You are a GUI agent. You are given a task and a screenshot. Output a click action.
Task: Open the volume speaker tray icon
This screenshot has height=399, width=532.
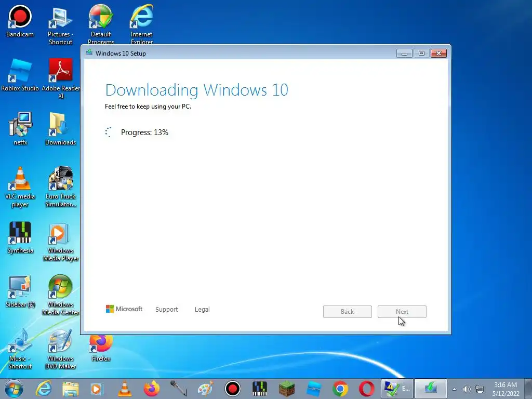coord(467,389)
